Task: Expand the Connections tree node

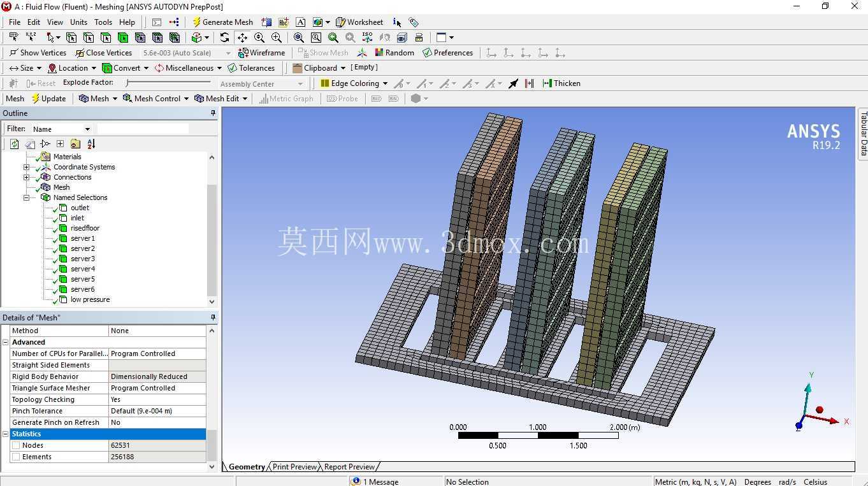Action: (x=26, y=177)
